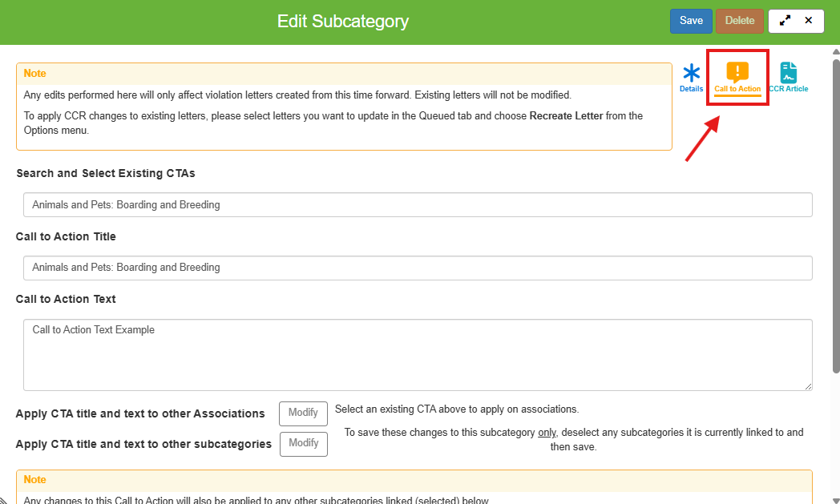The height and width of the screenshot is (504, 840).
Task: Click the scrollbar up arrow
Action: coord(835,51)
